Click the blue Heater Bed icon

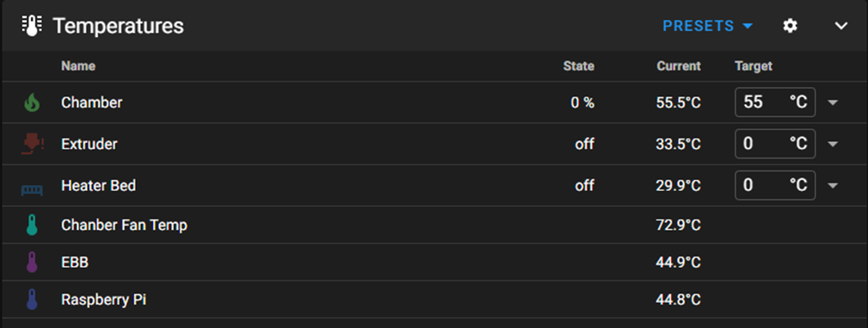pyautogui.click(x=32, y=189)
